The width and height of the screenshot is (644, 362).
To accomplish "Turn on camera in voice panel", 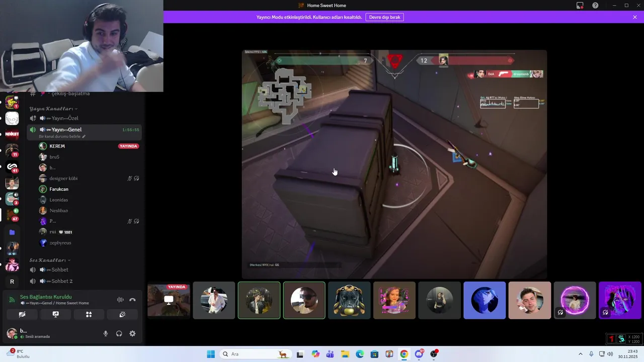I will [22, 314].
